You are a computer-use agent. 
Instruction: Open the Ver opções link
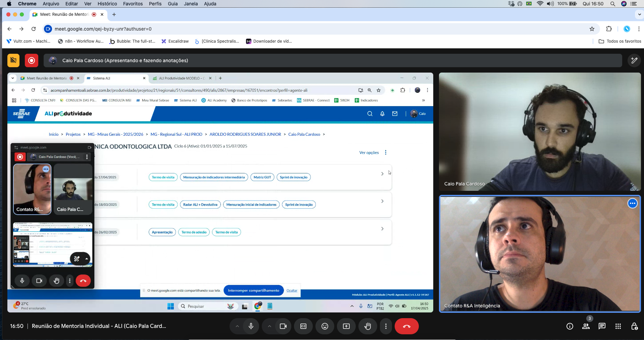(369, 153)
